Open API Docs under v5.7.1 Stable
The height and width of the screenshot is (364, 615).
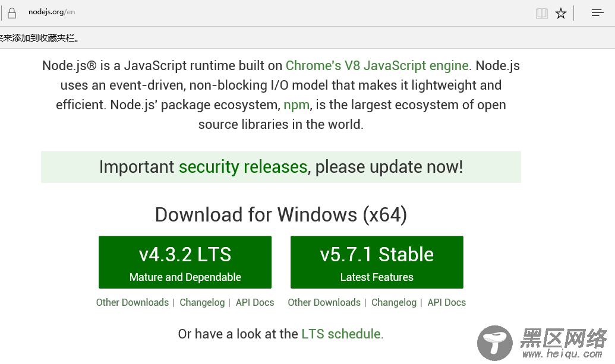[447, 302]
